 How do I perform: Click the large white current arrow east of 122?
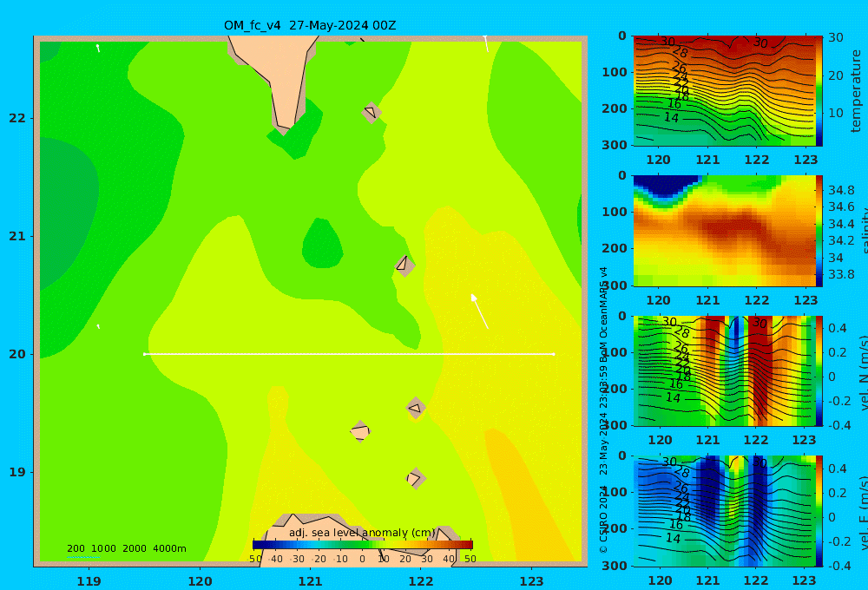pos(479,311)
